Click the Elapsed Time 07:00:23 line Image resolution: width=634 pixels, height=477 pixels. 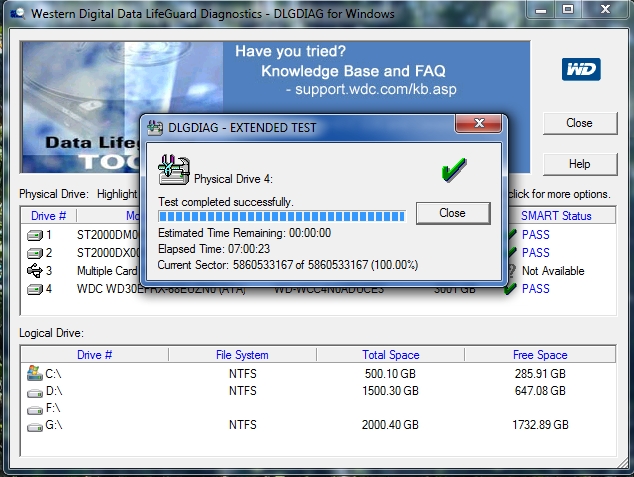pyautogui.click(x=214, y=249)
